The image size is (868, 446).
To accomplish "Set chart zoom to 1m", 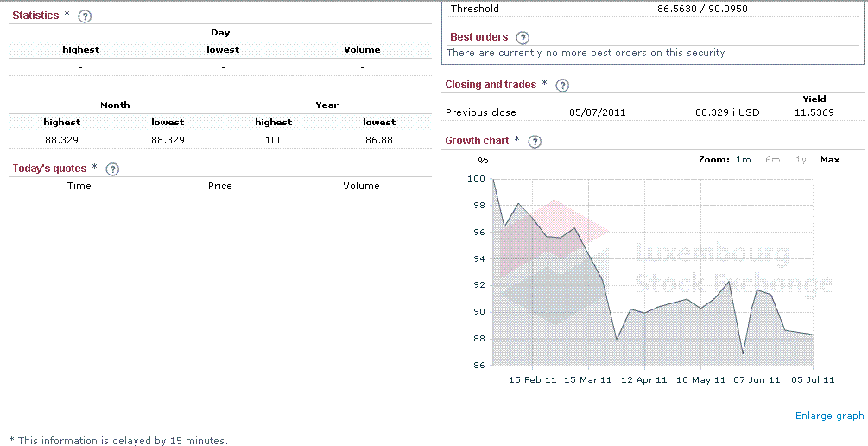I will tap(743, 160).
